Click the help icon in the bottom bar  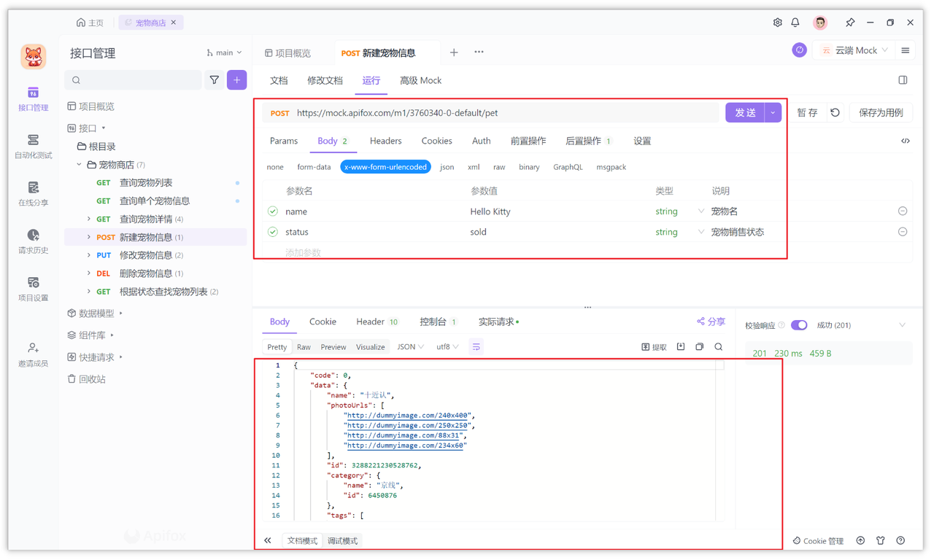point(900,541)
